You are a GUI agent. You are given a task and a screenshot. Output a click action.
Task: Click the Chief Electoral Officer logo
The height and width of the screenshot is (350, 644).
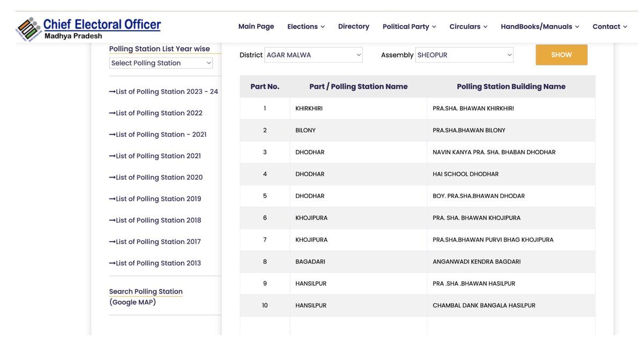[89, 29]
